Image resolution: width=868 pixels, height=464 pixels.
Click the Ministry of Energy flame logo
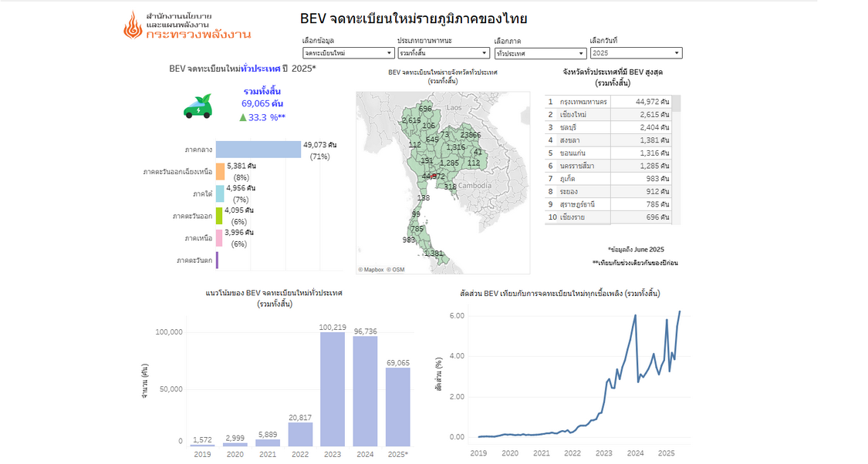(x=133, y=25)
